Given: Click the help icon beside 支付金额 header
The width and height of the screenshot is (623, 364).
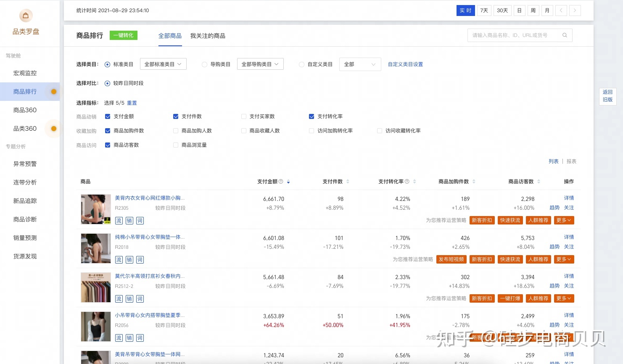Looking at the screenshot, I should click(281, 182).
